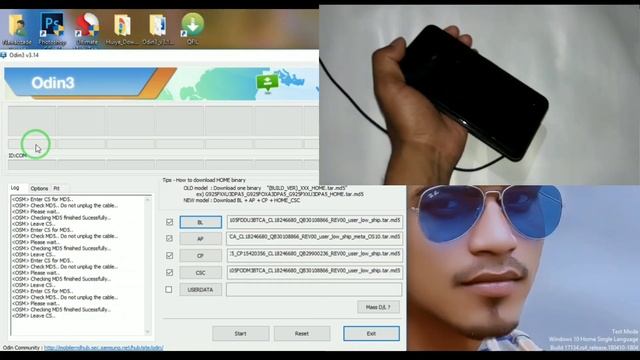Click the CSC file browse button

click(200, 273)
